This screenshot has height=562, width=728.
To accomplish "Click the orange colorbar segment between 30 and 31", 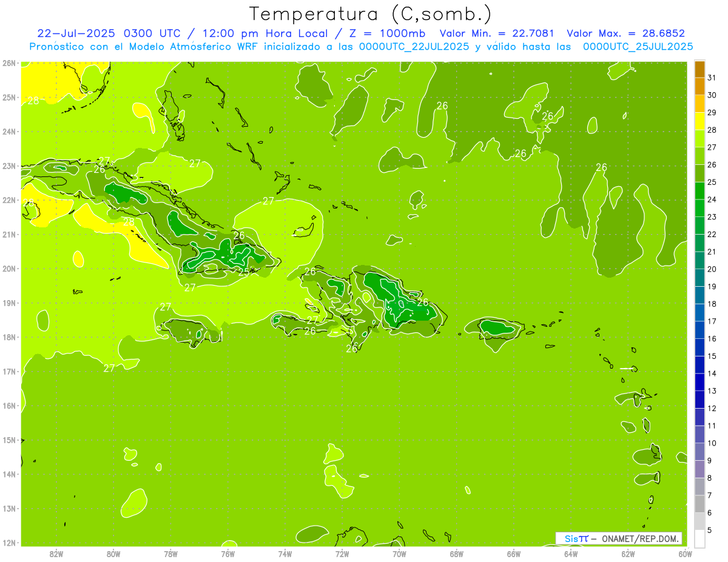I will (x=699, y=86).
